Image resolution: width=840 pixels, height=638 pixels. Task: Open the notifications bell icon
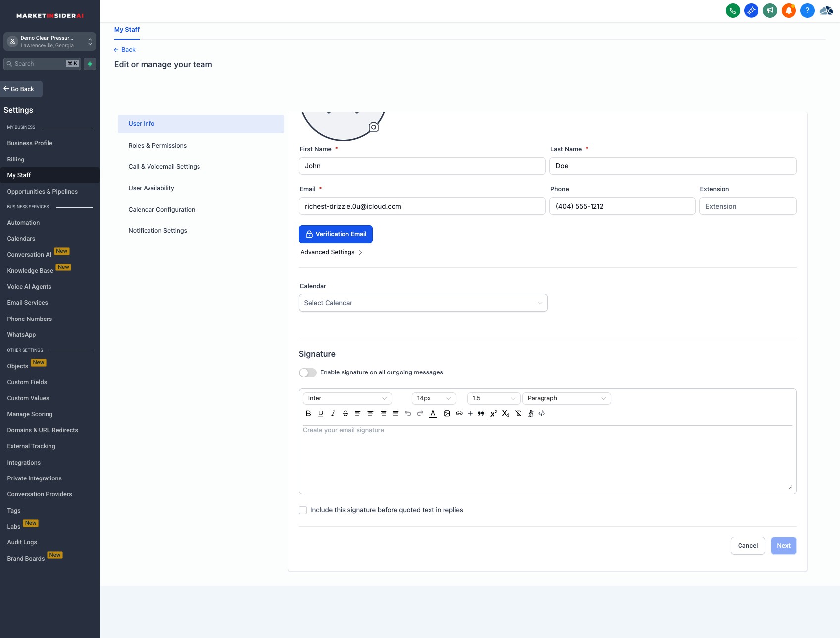click(789, 10)
